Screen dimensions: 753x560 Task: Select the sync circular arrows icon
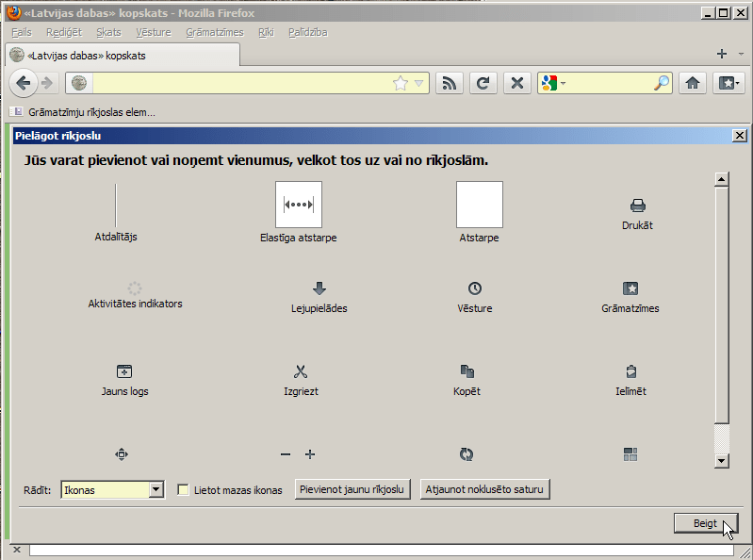pos(467,454)
